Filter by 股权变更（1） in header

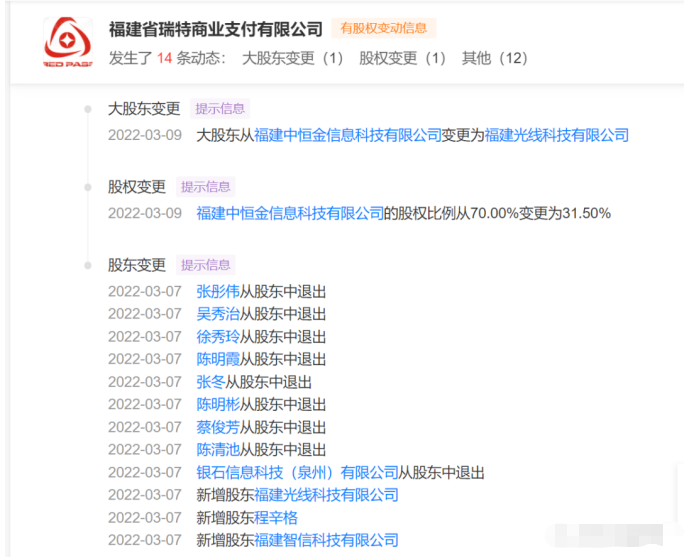coord(402,58)
